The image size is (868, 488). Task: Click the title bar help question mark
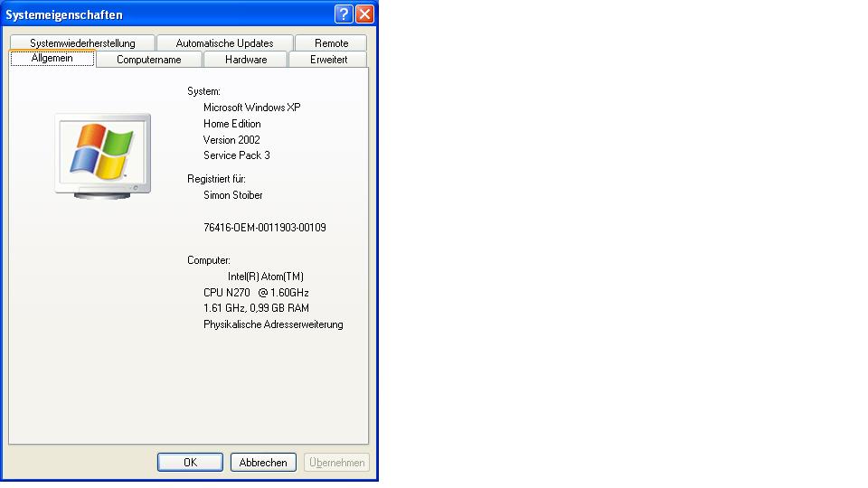(344, 14)
